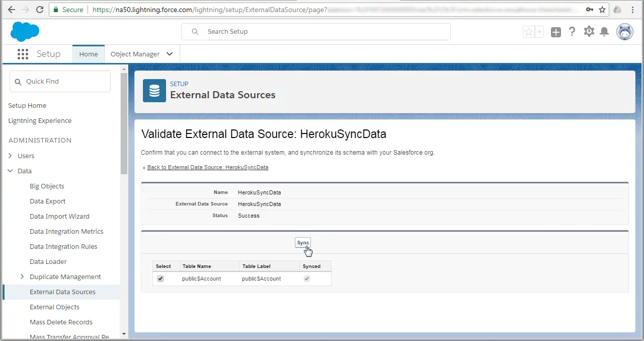Viewport: 644px width, 341px height.
Task: Click the magnifier in Search Setup
Action: 195,32
